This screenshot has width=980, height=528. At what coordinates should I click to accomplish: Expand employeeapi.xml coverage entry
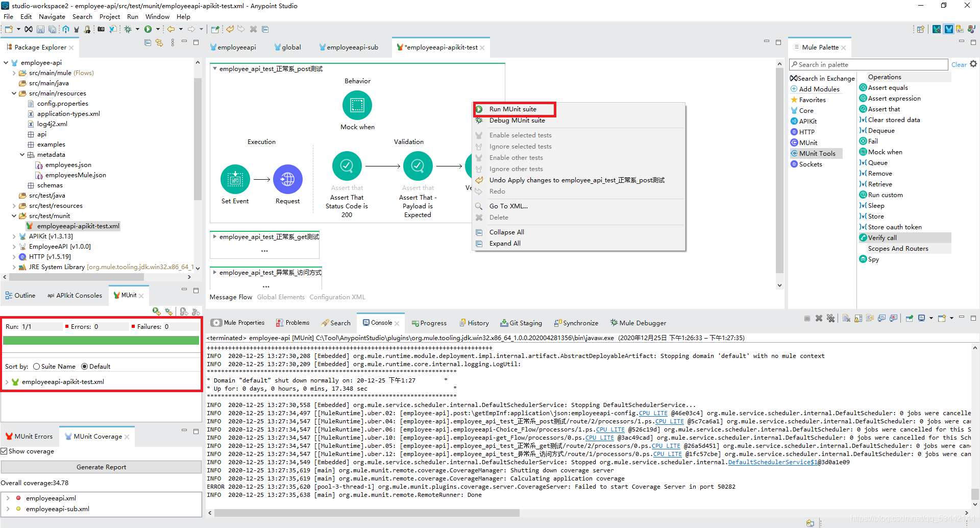tap(8, 498)
